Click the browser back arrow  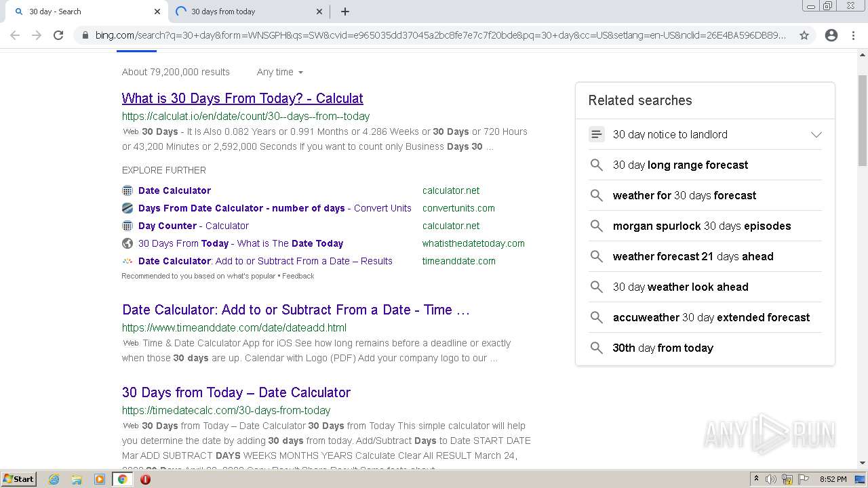point(15,35)
